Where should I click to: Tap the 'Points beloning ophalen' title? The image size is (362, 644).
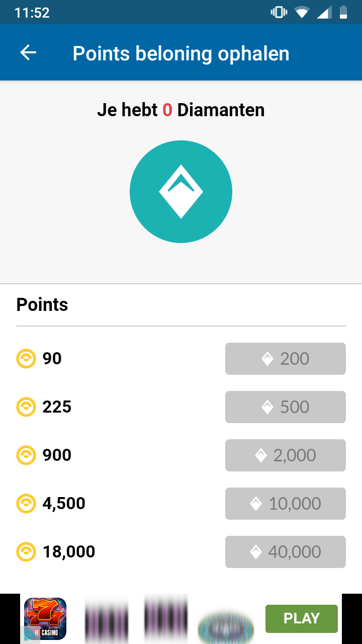click(181, 54)
